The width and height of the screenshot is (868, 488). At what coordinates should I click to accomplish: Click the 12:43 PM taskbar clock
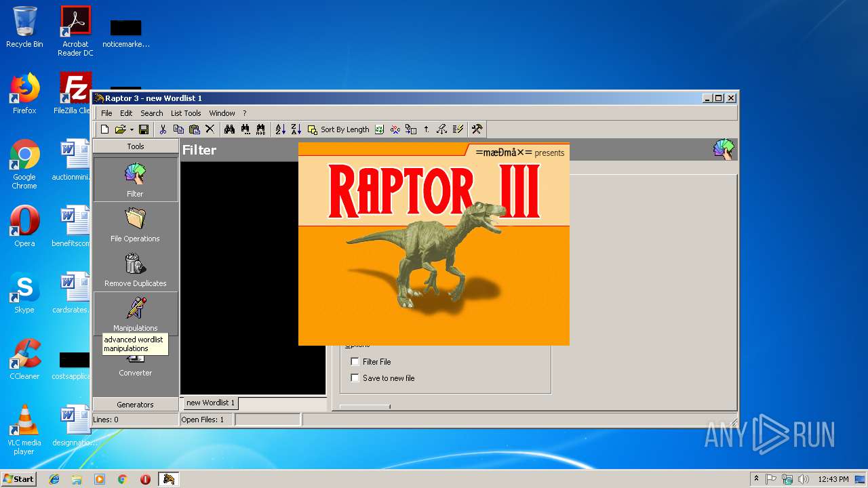[833, 479]
